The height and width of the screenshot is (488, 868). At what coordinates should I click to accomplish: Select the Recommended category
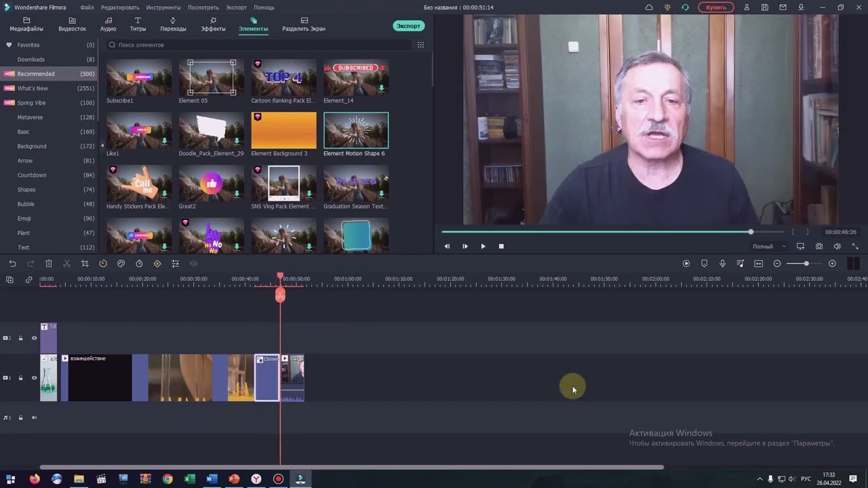point(49,74)
